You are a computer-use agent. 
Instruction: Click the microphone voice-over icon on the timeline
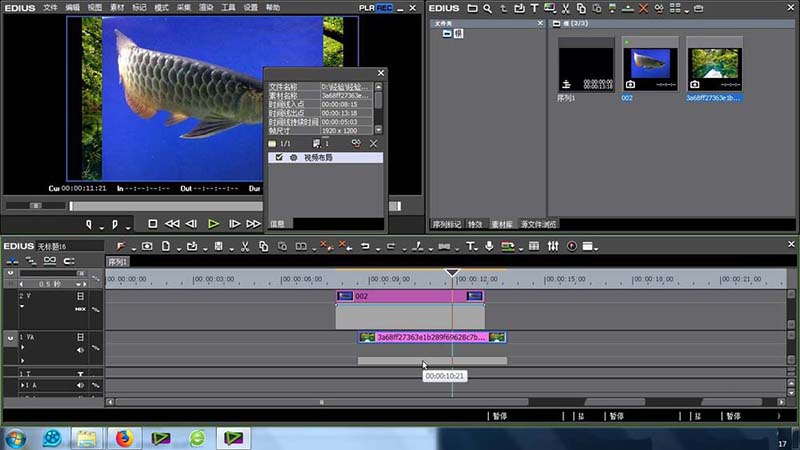[489, 246]
